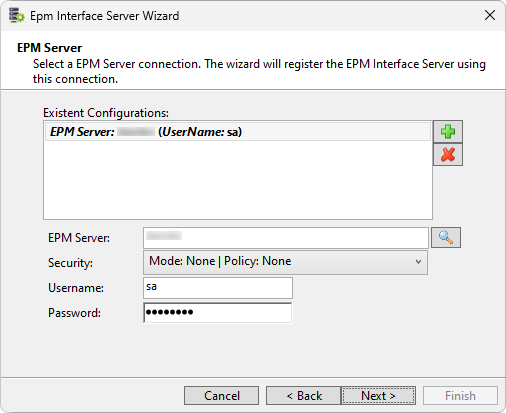Focus the EPM Server input field
Image resolution: width=506 pixels, height=413 pixels.
(x=286, y=238)
